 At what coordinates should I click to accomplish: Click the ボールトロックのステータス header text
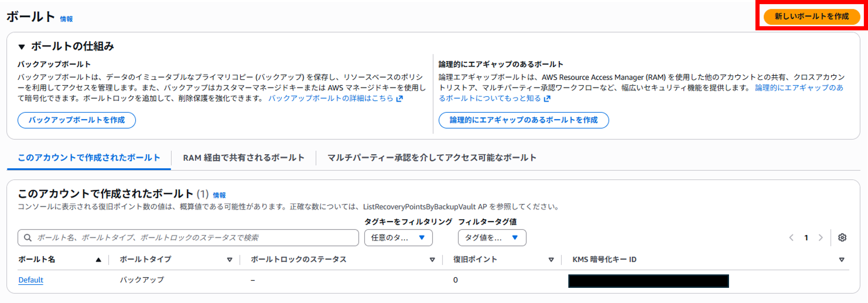298,259
